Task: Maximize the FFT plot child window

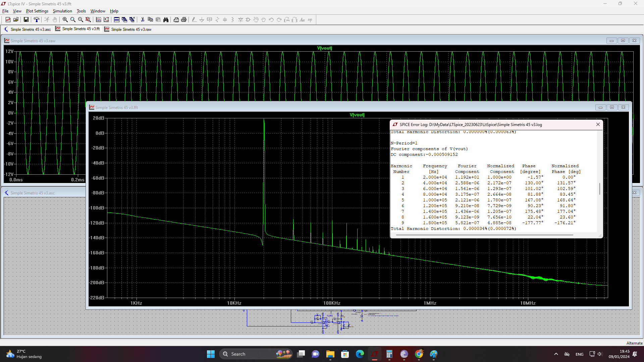Action: pos(612,107)
